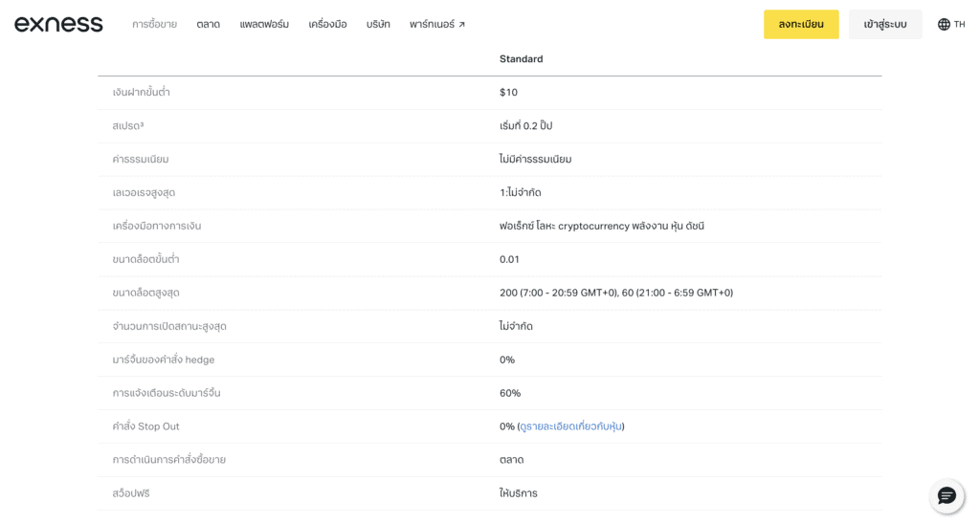Screen dimensions: 980x524
Task: Open the แพลตฟอร์ม menu
Action: (x=264, y=24)
